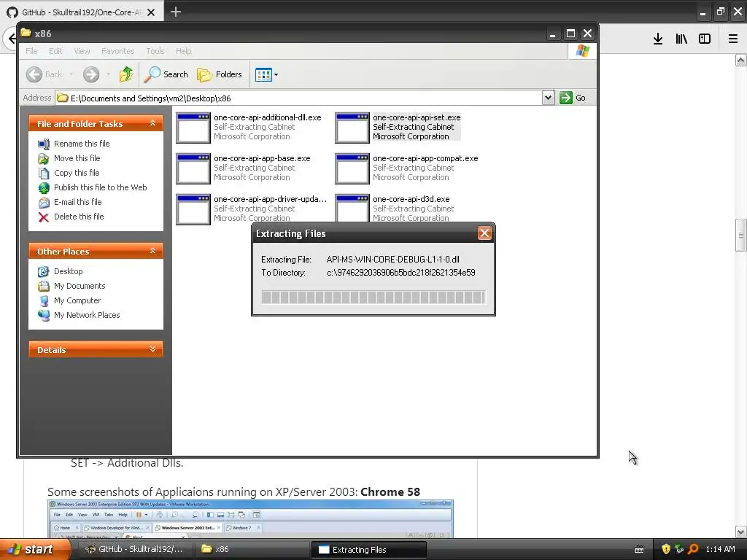Select the GitHub Skulltrail192 browser tab
This screenshot has width=747, height=560.
tap(82, 12)
